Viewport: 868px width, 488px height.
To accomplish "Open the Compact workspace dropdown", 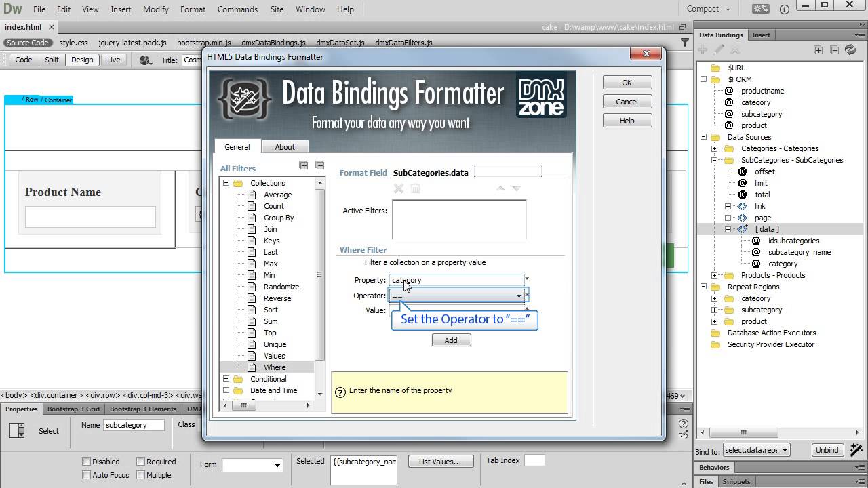I will [708, 9].
